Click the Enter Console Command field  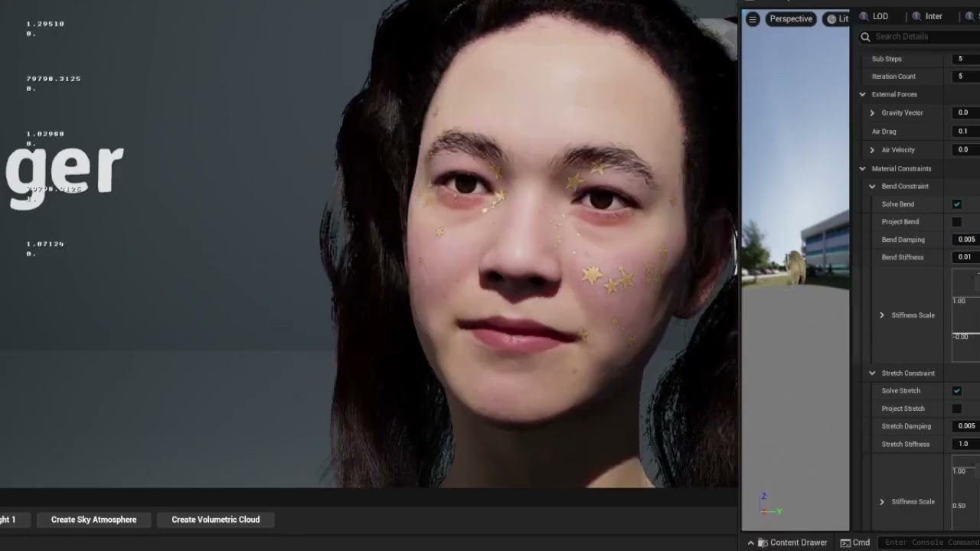click(x=930, y=543)
